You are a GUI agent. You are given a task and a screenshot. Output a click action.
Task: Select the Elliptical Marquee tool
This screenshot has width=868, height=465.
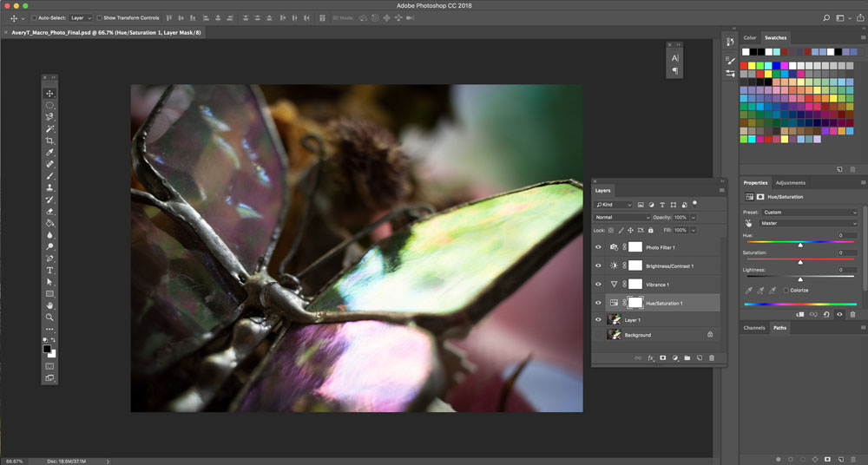[49, 105]
